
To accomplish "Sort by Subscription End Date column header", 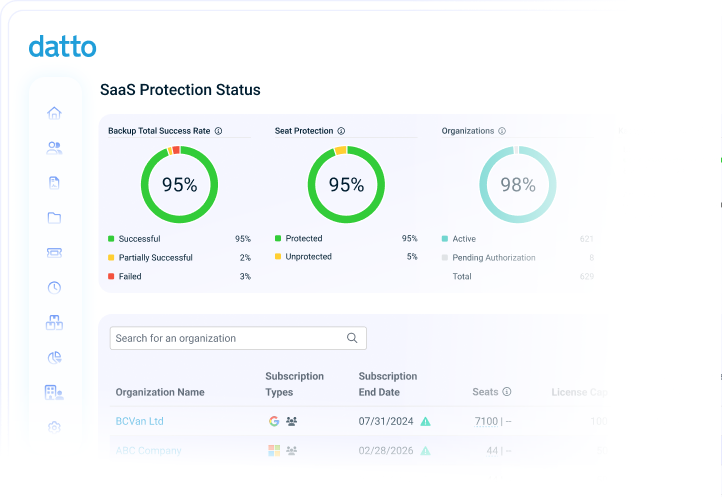I will [x=388, y=384].
